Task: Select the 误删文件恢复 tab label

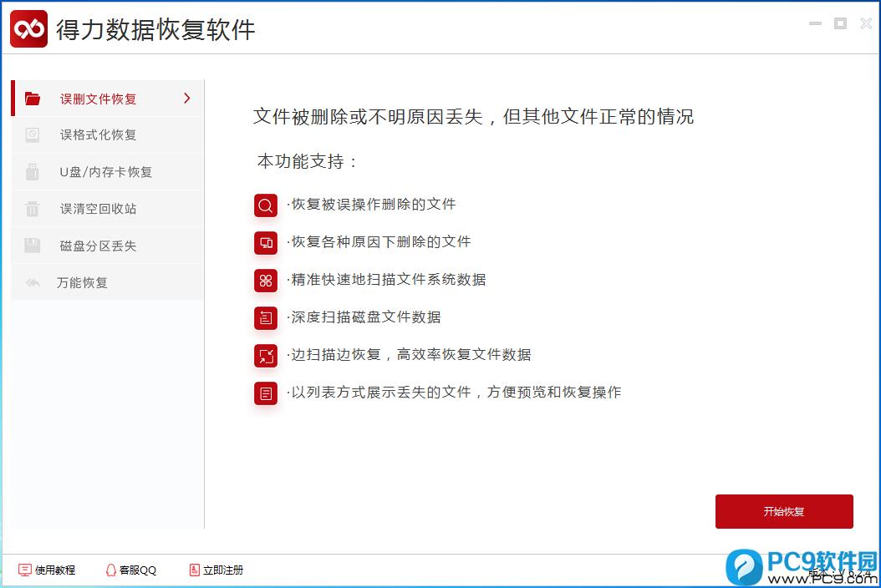Action: pos(99,99)
